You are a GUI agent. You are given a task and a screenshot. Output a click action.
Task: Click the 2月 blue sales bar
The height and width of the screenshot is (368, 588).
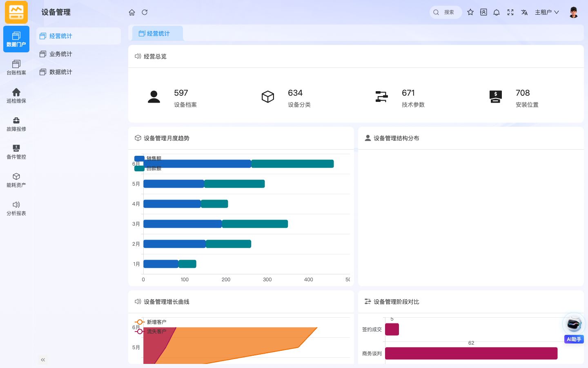(x=174, y=244)
